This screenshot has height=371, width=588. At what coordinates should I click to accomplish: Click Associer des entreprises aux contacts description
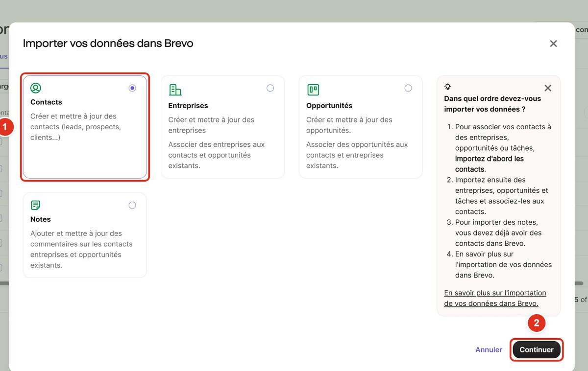point(217,155)
